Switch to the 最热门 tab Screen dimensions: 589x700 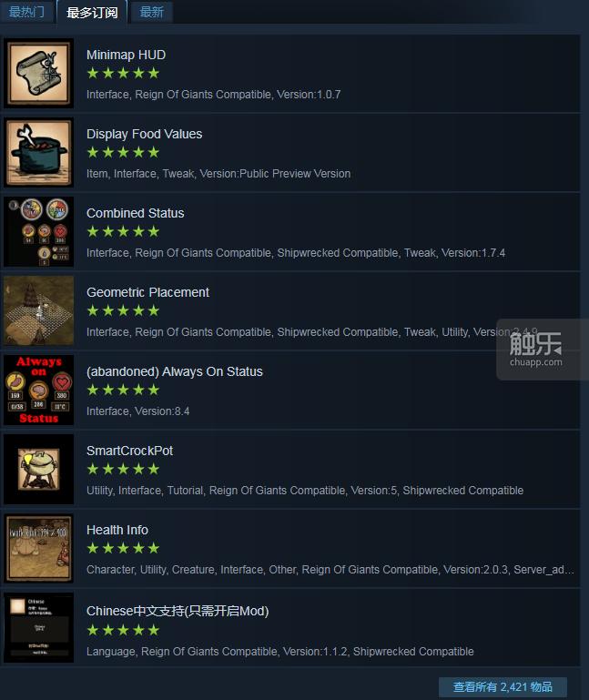pos(26,11)
